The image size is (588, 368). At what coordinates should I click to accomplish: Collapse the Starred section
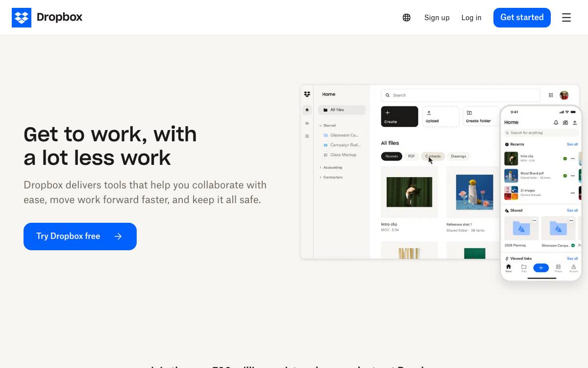point(328,126)
